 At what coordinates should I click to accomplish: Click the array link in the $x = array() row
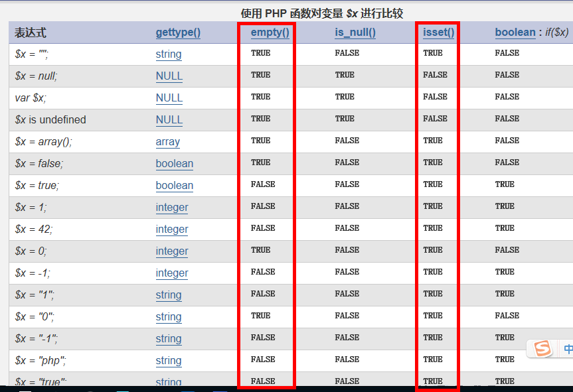168,142
